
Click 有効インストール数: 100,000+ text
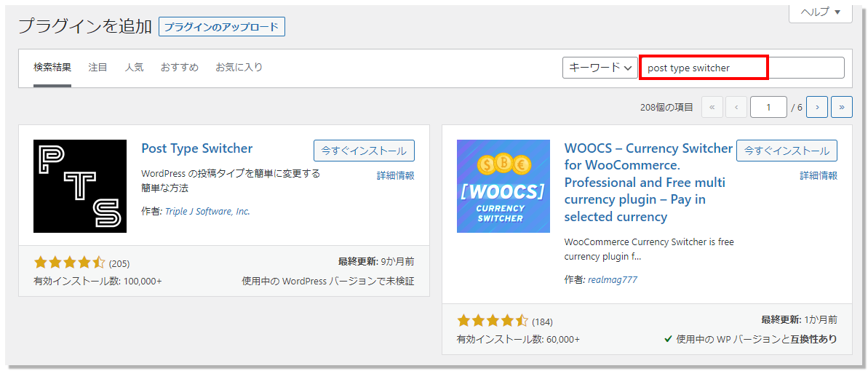tap(98, 282)
